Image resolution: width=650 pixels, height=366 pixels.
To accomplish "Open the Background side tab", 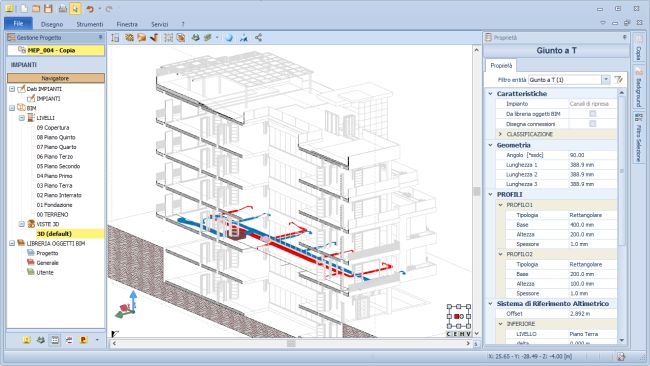I will (x=638, y=88).
